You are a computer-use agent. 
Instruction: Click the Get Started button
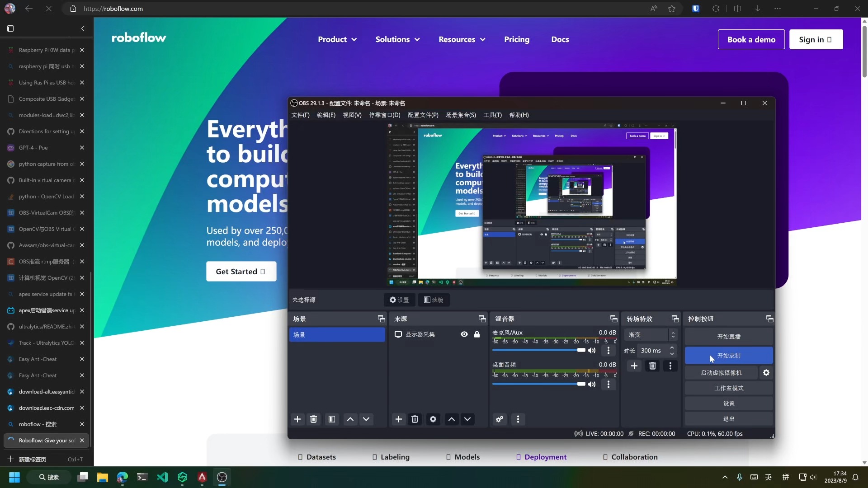click(241, 272)
